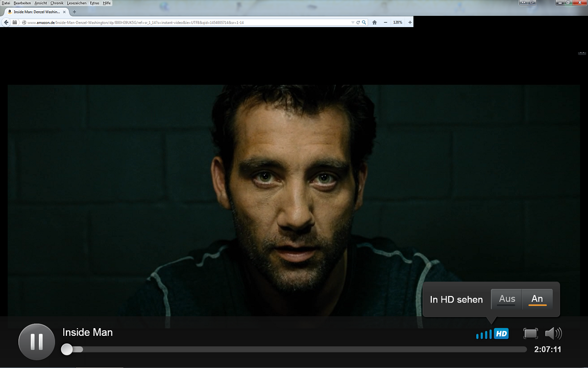Screen dimensions: 588x368
Task: Turn HD viewing off with Aus
Action: coord(507,299)
